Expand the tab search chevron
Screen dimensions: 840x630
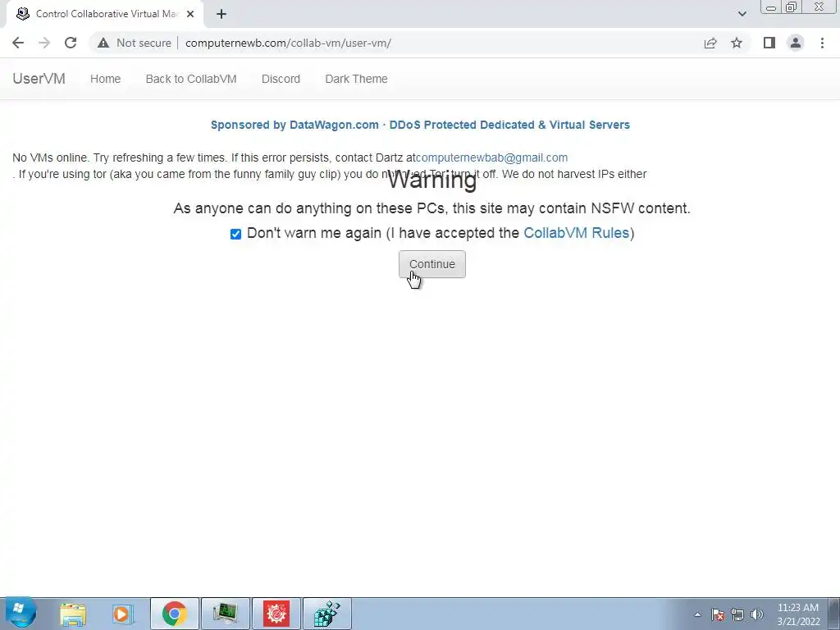[x=742, y=14]
